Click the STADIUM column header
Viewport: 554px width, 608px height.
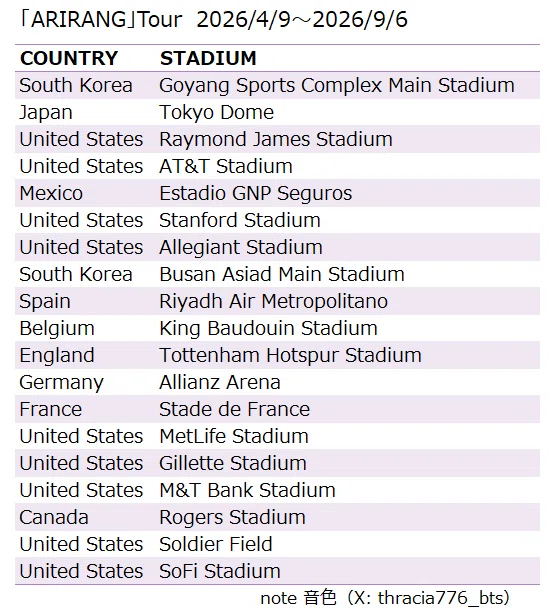(x=208, y=58)
